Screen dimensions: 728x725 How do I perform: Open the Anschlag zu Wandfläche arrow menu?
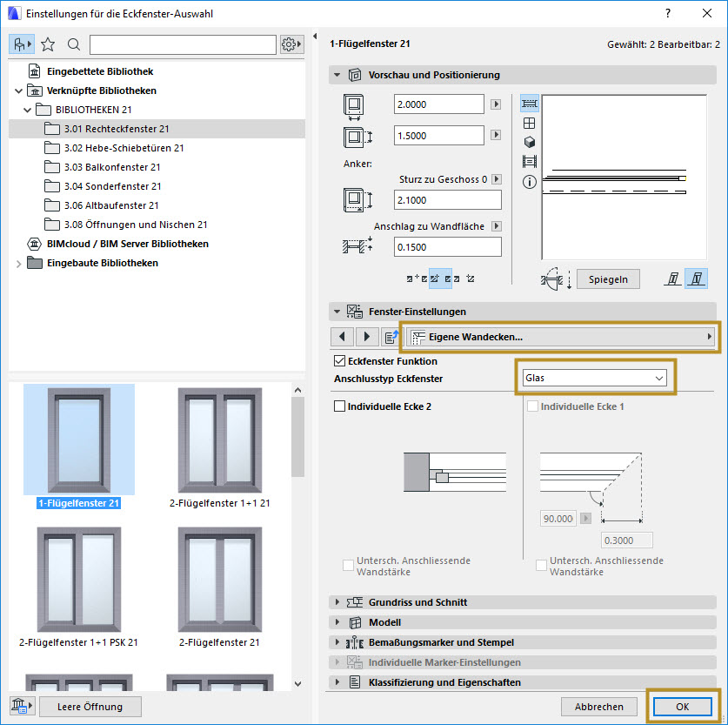(x=497, y=226)
